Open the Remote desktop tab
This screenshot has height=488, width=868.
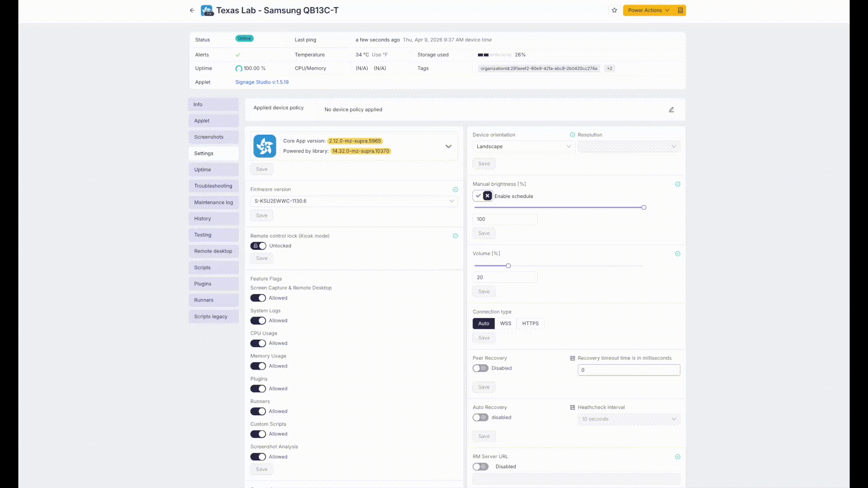pyautogui.click(x=213, y=251)
